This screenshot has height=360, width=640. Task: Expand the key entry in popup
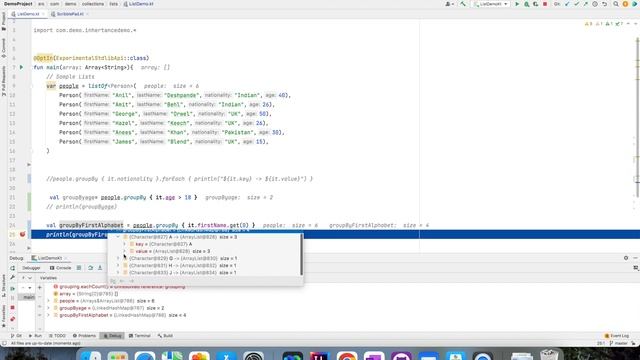click(x=125, y=244)
